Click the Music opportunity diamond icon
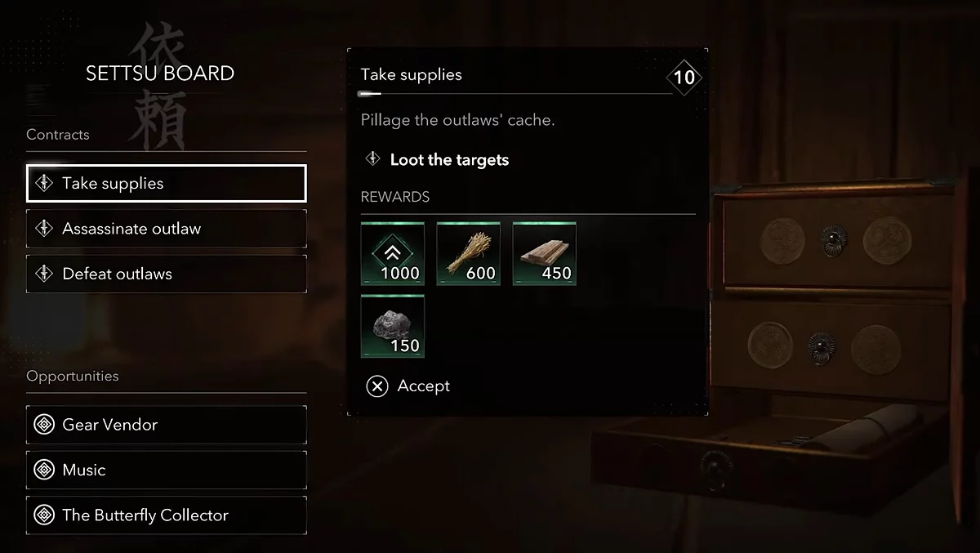Viewport: 980px width, 553px height. [x=44, y=470]
